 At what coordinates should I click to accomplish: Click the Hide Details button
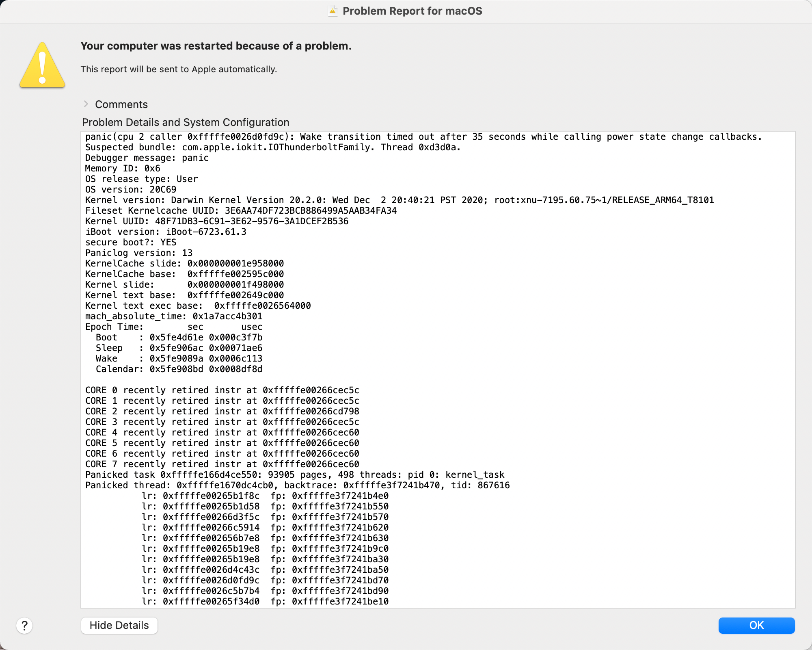(119, 625)
